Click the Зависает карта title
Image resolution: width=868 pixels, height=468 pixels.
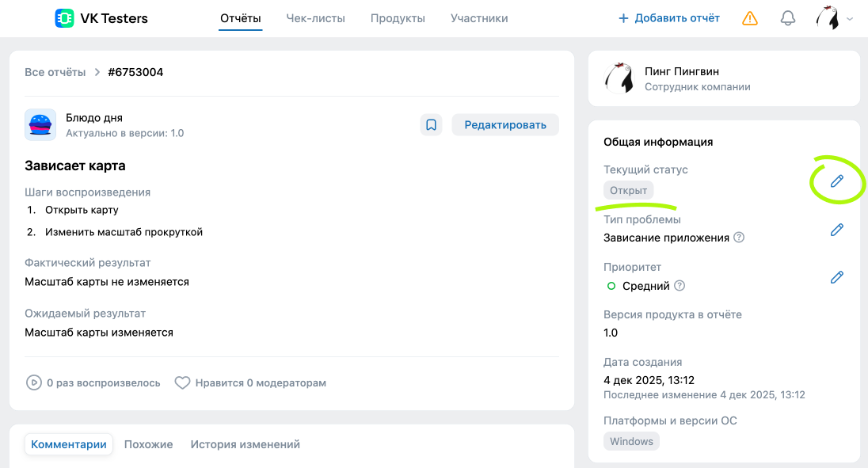click(74, 166)
